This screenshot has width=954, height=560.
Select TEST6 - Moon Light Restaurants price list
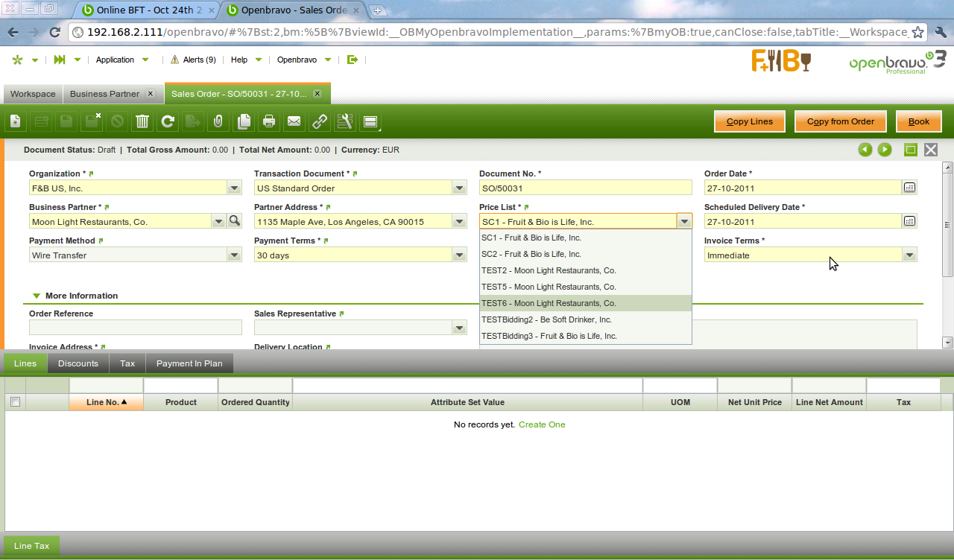click(x=549, y=303)
